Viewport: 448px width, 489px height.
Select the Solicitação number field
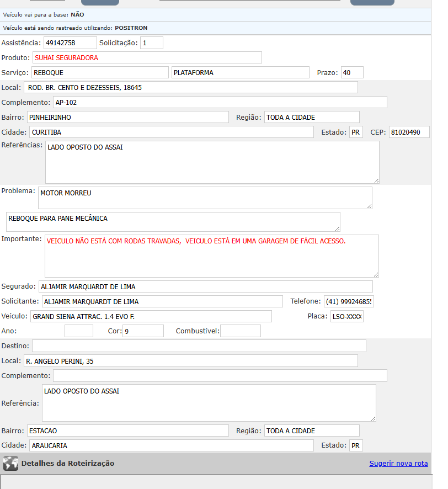click(152, 42)
